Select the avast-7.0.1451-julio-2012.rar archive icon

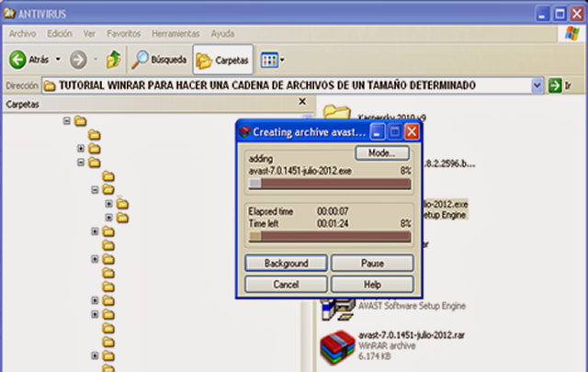coord(337,347)
